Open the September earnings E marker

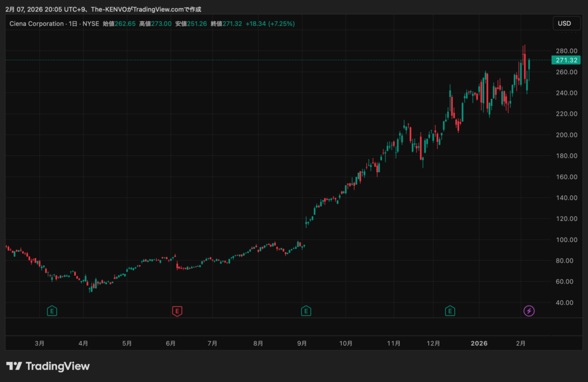[306, 311]
